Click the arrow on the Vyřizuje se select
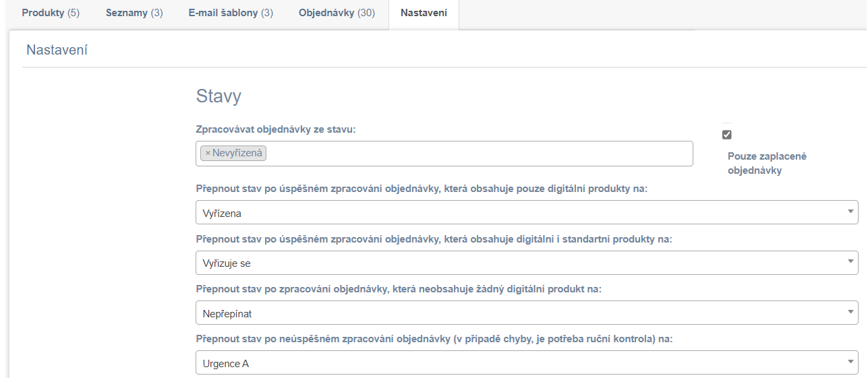This screenshot has width=868, height=384. (850, 262)
